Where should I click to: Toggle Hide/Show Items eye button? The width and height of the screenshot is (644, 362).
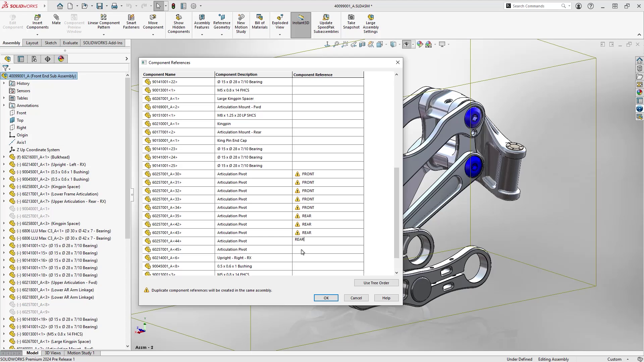(407, 44)
